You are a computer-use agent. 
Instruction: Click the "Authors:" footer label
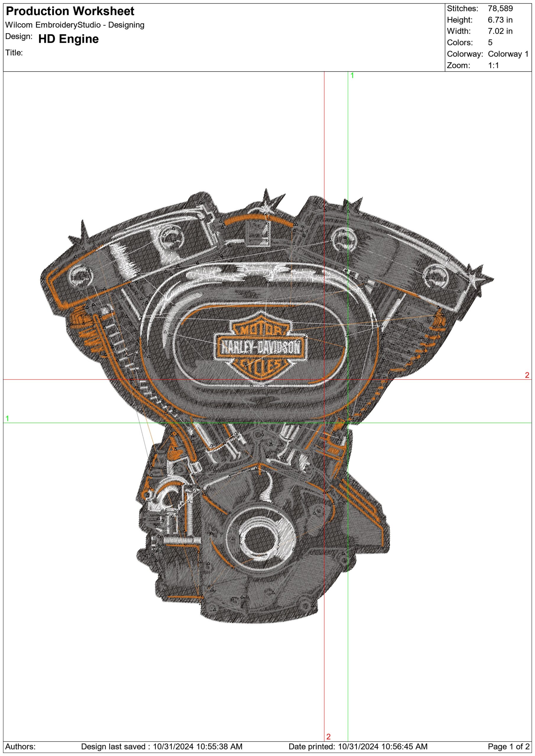pyautogui.click(x=20, y=747)
